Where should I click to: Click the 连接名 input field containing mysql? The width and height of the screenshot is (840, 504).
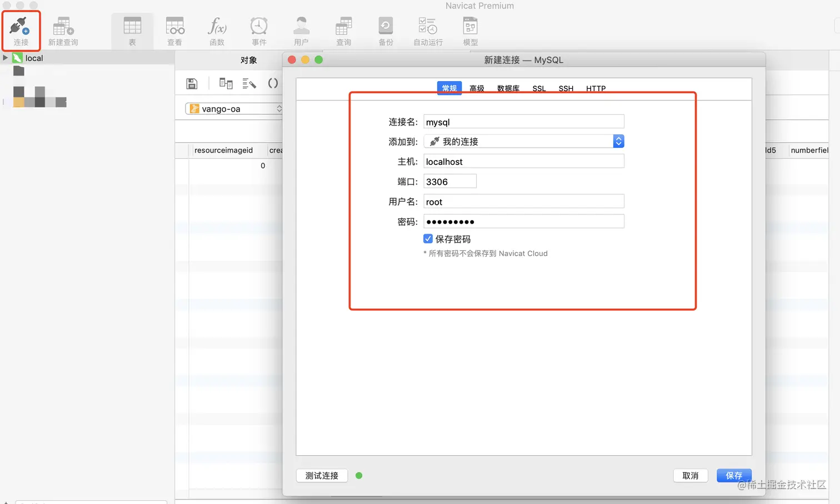[524, 122]
